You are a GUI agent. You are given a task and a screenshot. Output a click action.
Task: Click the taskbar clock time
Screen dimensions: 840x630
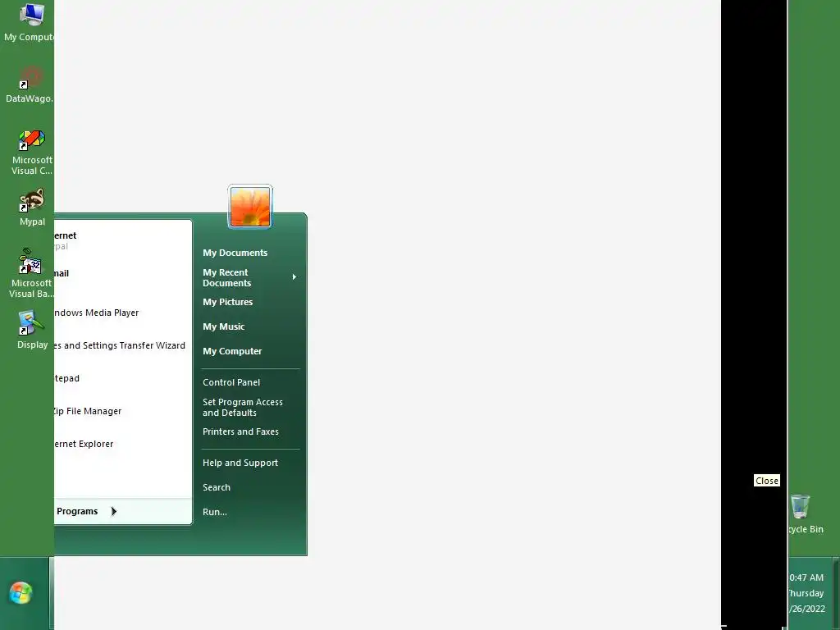coord(806,577)
